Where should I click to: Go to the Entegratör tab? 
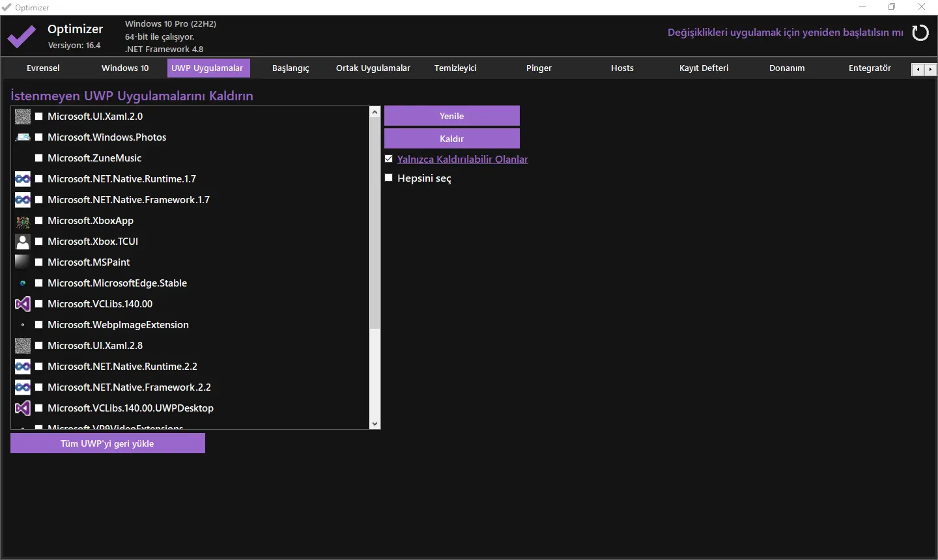click(870, 68)
